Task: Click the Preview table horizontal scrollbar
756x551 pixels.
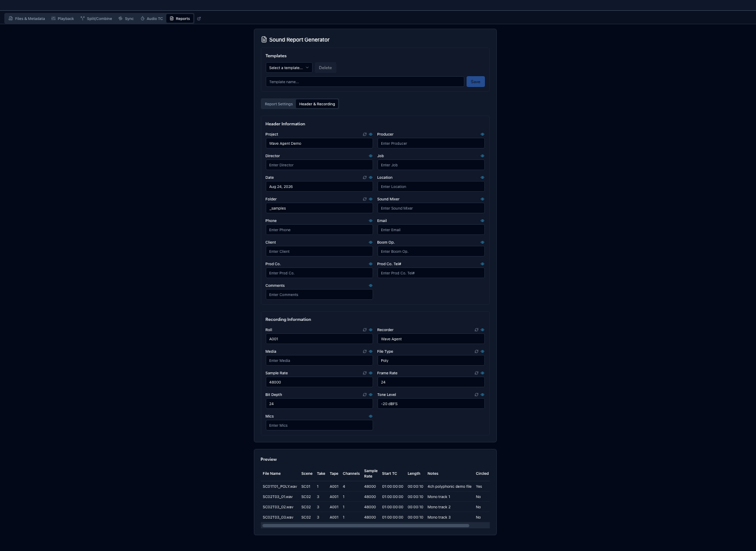Action: (366, 525)
